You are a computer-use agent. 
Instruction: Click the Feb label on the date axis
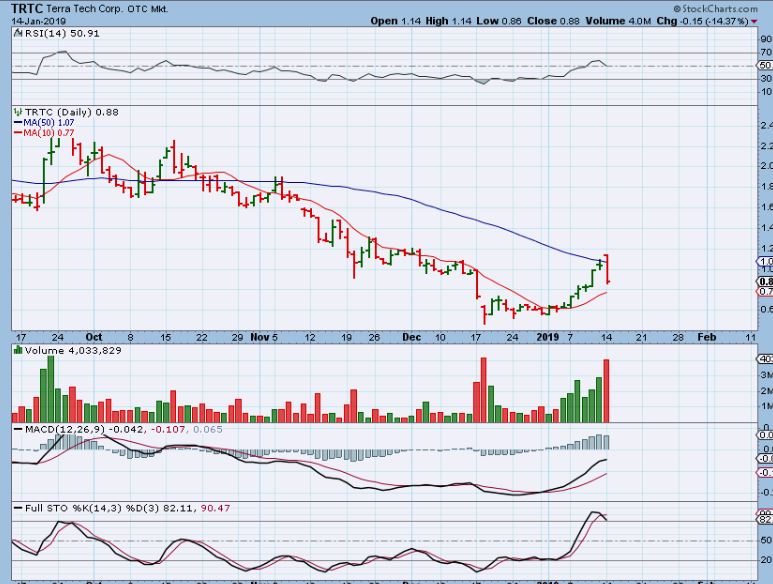(x=706, y=337)
